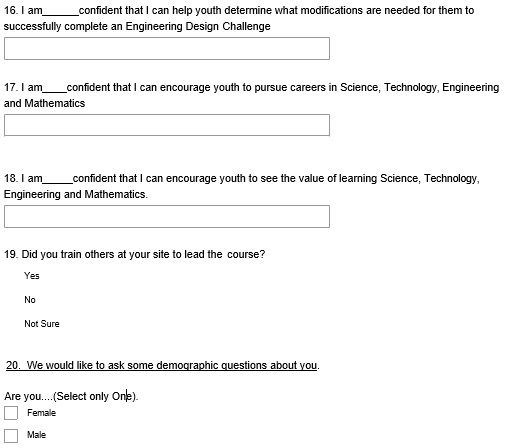The width and height of the screenshot is (506, 448).
Task: Click the number 16 question label
Action: pyautogui.click(x=11, y=10)
